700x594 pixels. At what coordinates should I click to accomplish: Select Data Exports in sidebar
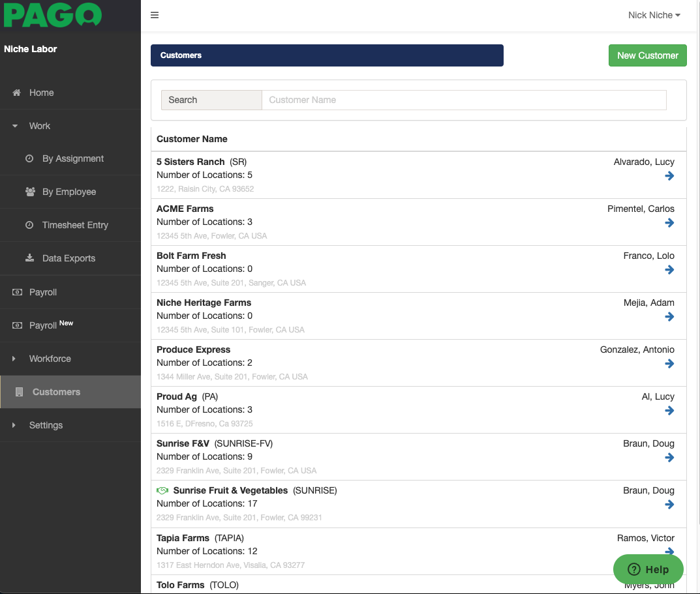pos(68,258)
